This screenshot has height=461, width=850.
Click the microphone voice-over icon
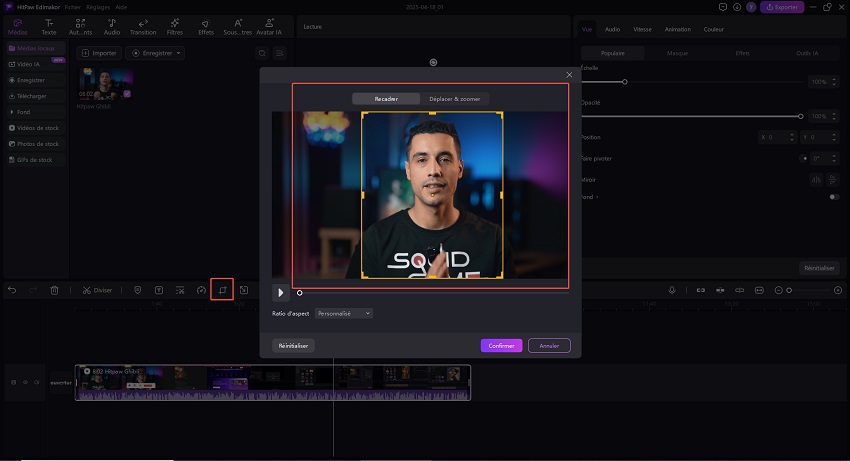point(672,290)
